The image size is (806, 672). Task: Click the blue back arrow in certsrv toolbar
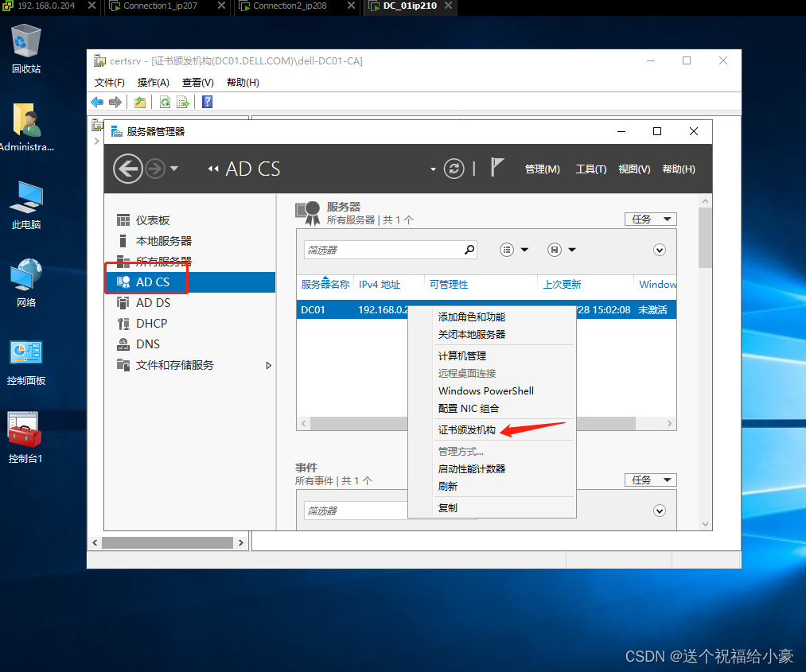tap(97, 103)
